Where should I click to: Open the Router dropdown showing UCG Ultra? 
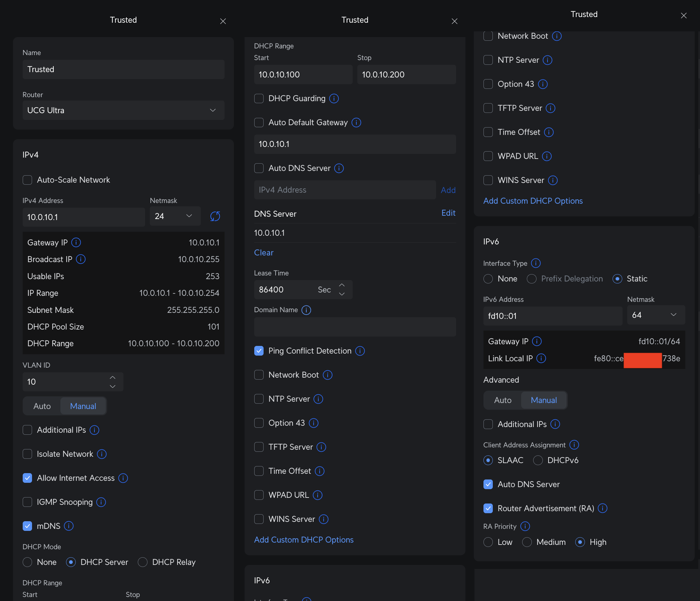coord(123,110)
